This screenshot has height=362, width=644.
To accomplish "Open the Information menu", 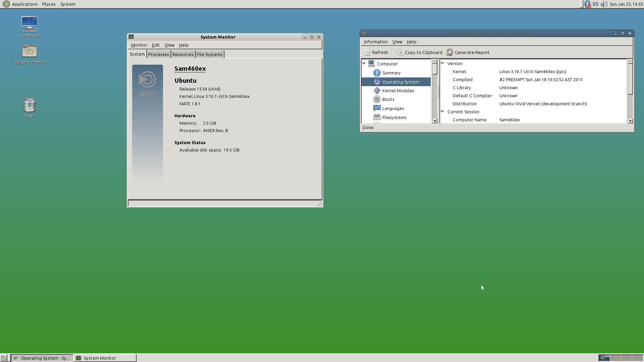I will [x=376, y=42].
